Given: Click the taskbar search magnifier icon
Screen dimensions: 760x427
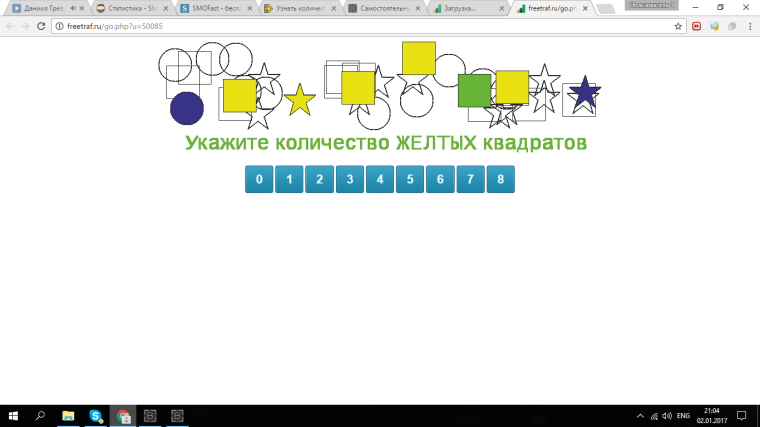Looking at the screenshot, I should click(x=41, y=415).
